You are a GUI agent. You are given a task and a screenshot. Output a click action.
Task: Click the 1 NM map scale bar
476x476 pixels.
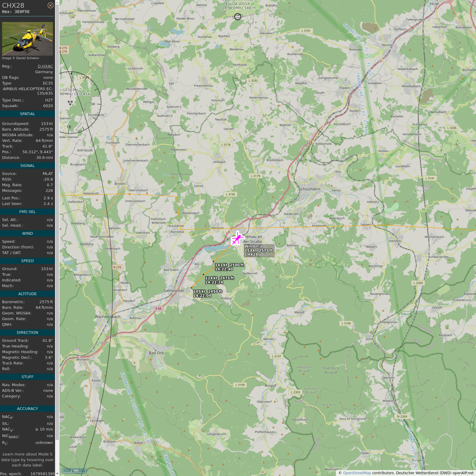click(x=75, y=471)
